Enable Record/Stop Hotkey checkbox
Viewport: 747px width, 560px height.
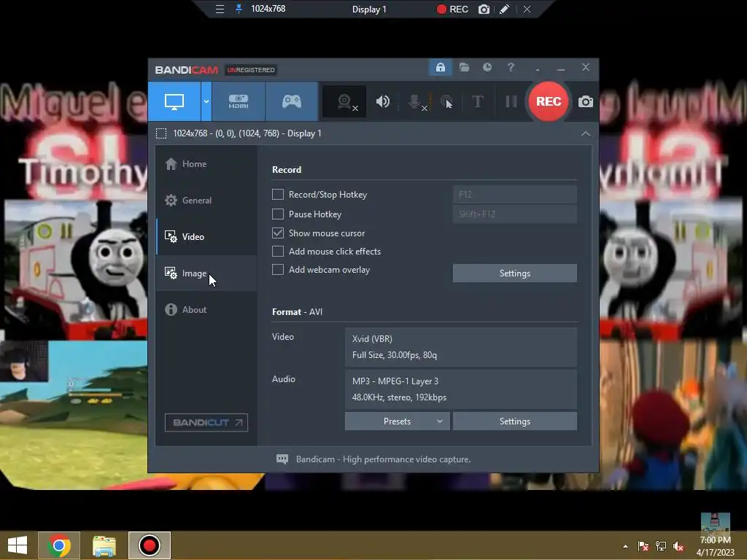pyautogui.click(x=278, y=194)
